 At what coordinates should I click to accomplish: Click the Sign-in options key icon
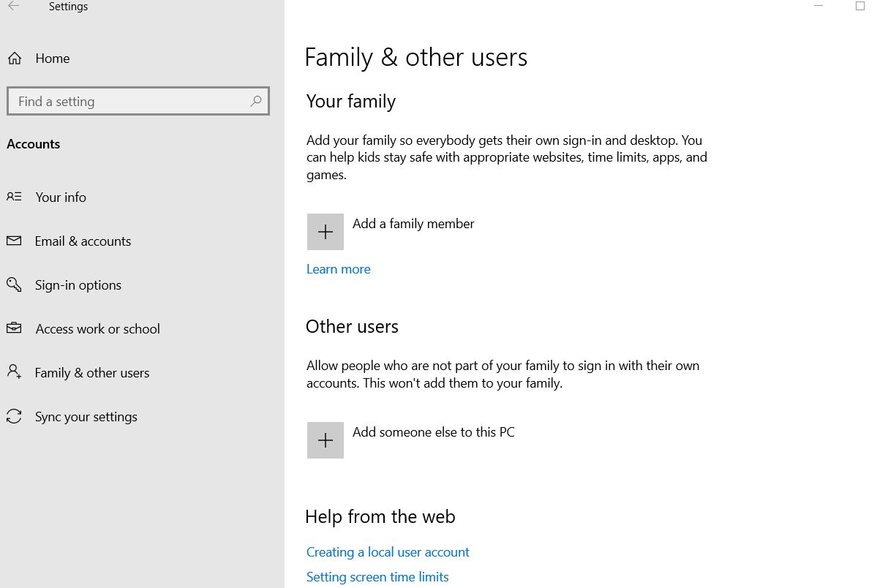(x=14, y=284)
